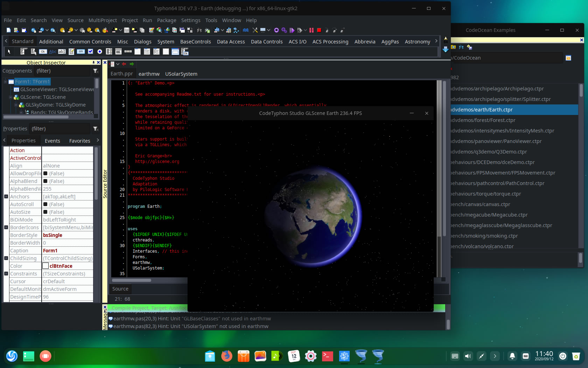Pick the TRadioButton component icon
This screenshot has width=588, height=368.
(100, 52)
